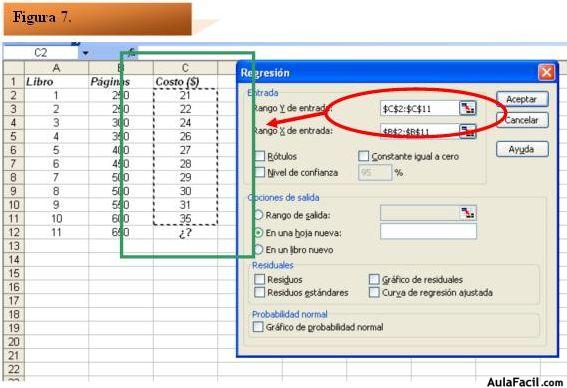The width and height of the screenshot is (567, 388).
Task: Click the Libro header cell
Action: (x=56, y=82)
